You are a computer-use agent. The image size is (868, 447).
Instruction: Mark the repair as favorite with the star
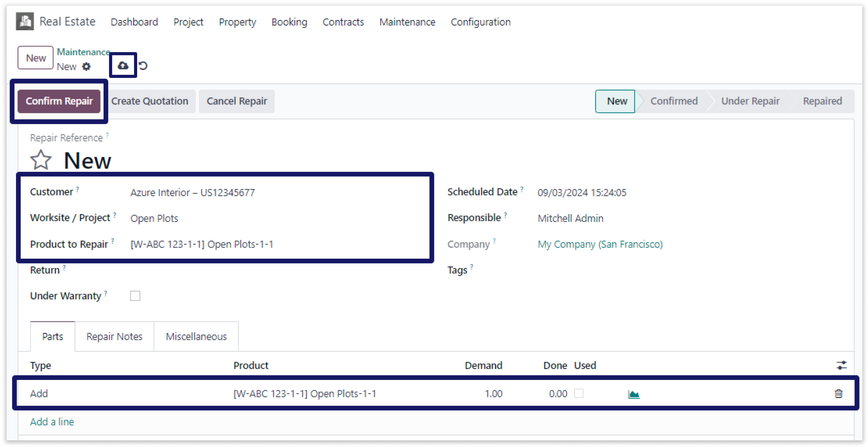click(x=41, y=160)
